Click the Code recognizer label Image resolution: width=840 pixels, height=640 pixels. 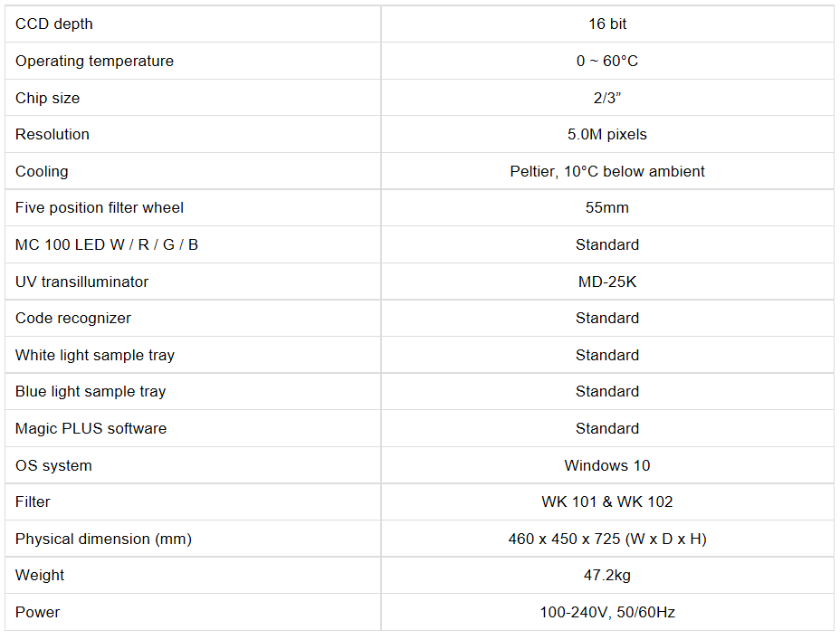coord(73,318)
